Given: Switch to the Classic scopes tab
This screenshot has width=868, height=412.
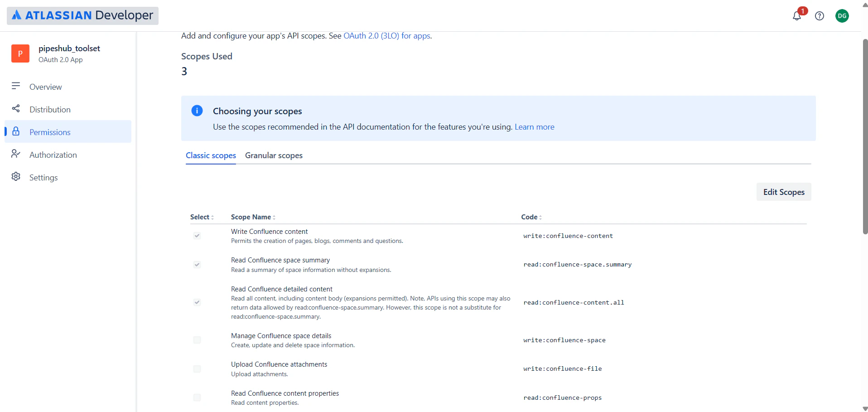Looking at the screenshot, I should [211, 155].
